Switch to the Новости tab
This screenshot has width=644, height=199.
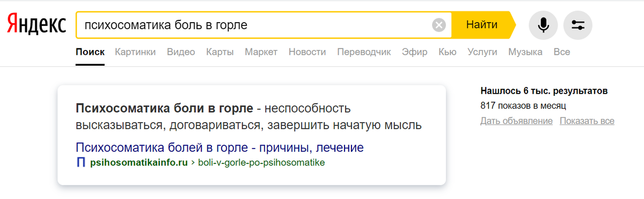(x=308, y=52)
